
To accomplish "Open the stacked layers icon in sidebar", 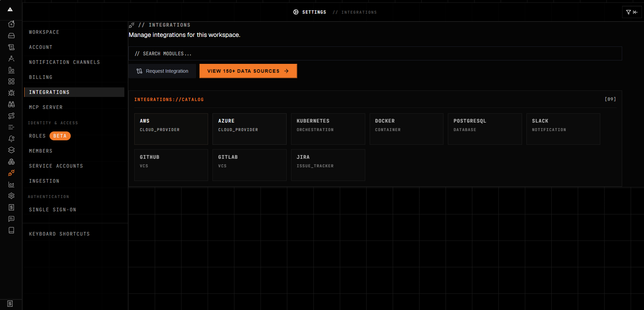I will point(11,150).
